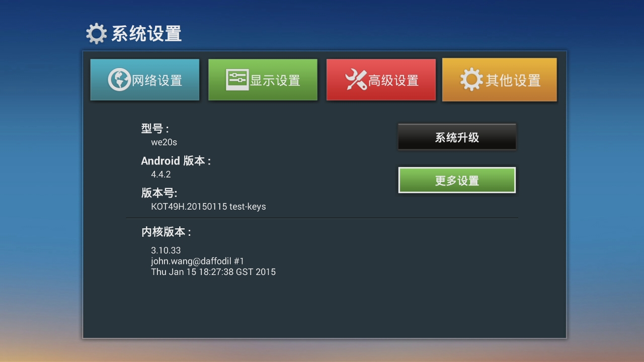Open the green 更多设置 button
This screenshot has width=644, height=362.
457,180
